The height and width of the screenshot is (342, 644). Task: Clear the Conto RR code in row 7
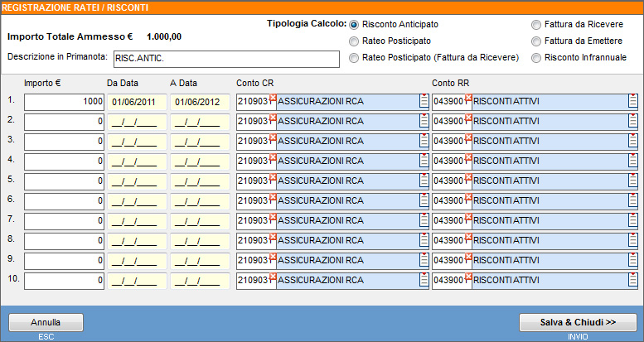click(468, 217)
